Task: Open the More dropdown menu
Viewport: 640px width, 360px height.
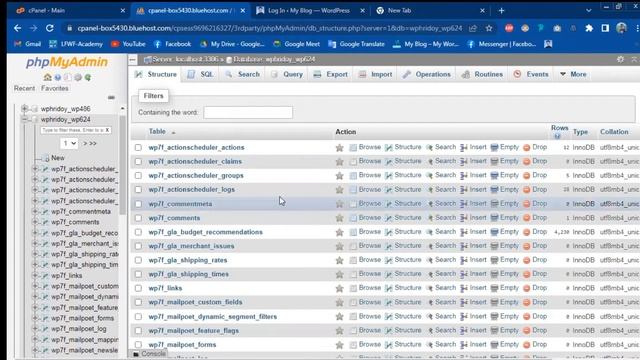Action: [x=573, y=74]
